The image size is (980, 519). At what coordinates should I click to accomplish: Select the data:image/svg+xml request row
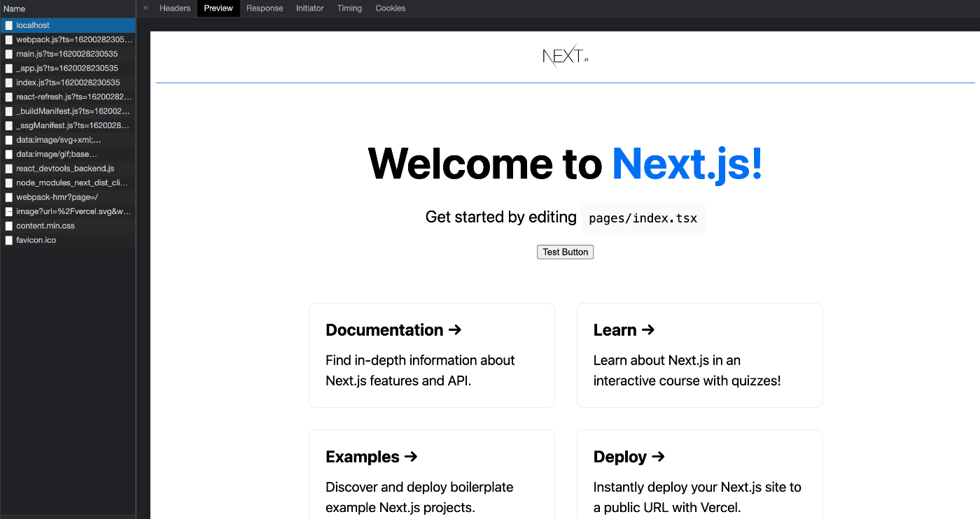tap(68, 140)
